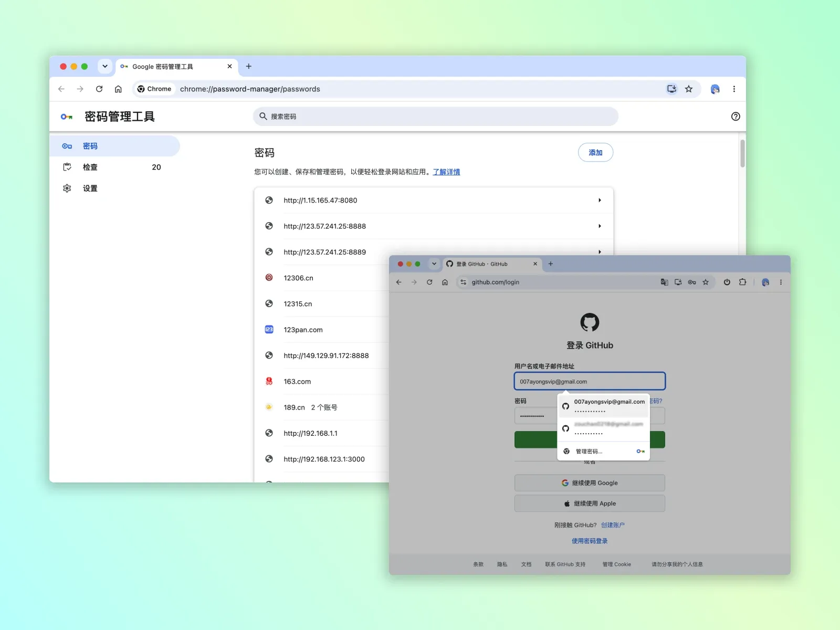Open the three-dot menu in GitHub window
Image resolution: width=840 pixels, height=630 pixels.
tap(781, 282)
